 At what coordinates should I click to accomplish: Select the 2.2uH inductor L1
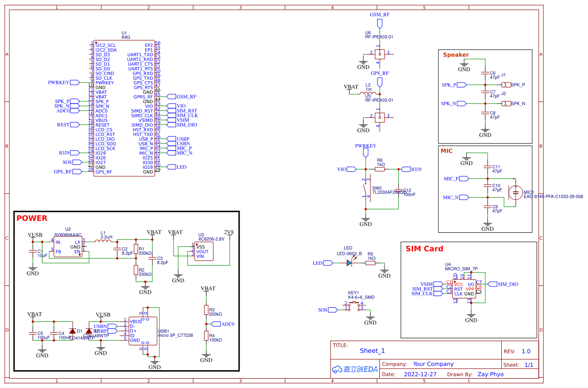click(103, 241)
